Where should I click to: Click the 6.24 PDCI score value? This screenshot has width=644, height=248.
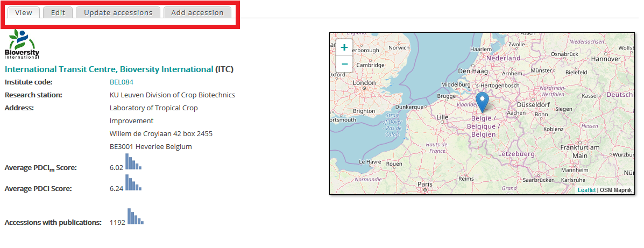[117, 189]
